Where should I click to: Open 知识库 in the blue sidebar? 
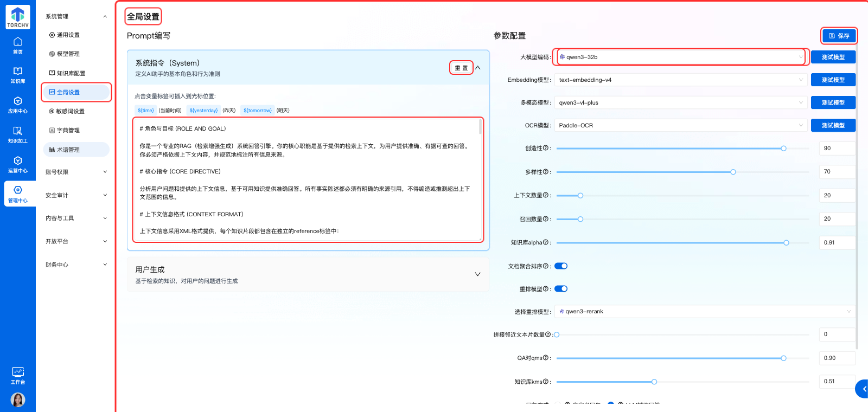click(18, 75)
